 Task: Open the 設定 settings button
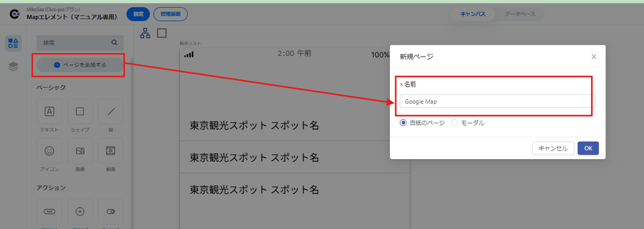coord(138,14)
